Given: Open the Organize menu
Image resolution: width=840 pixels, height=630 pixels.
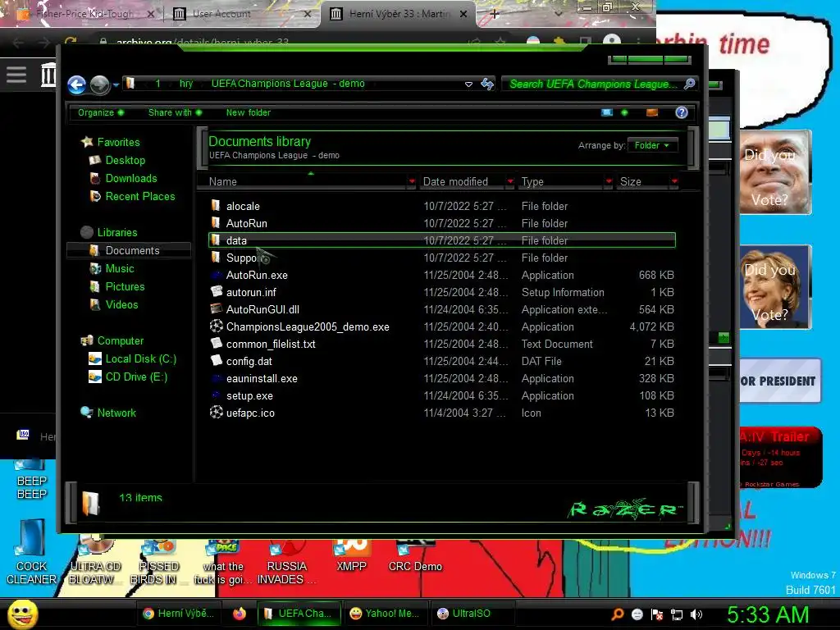Looking at the screenshot, I should click(100, 112).
